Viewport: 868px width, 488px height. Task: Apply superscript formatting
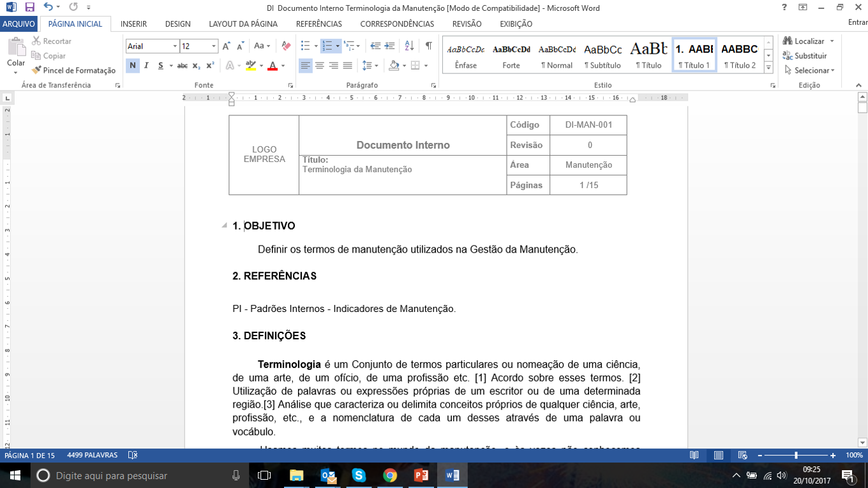210,66
